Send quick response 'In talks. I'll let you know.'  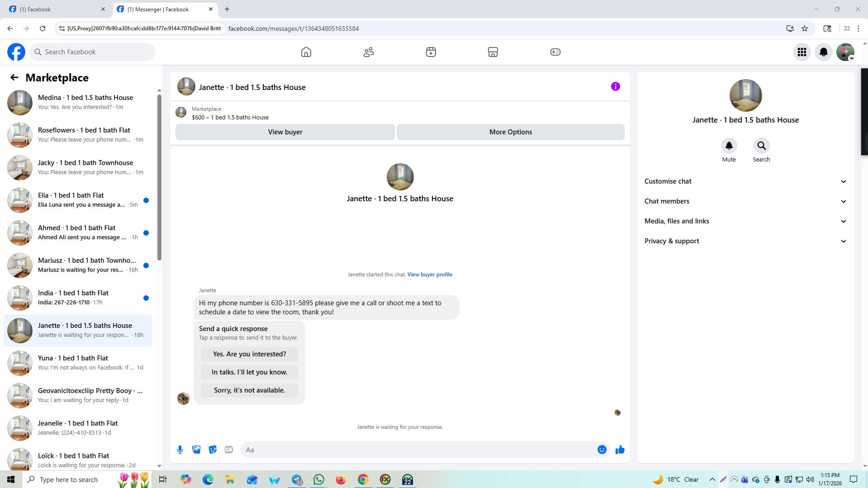(x=250, y=372)
